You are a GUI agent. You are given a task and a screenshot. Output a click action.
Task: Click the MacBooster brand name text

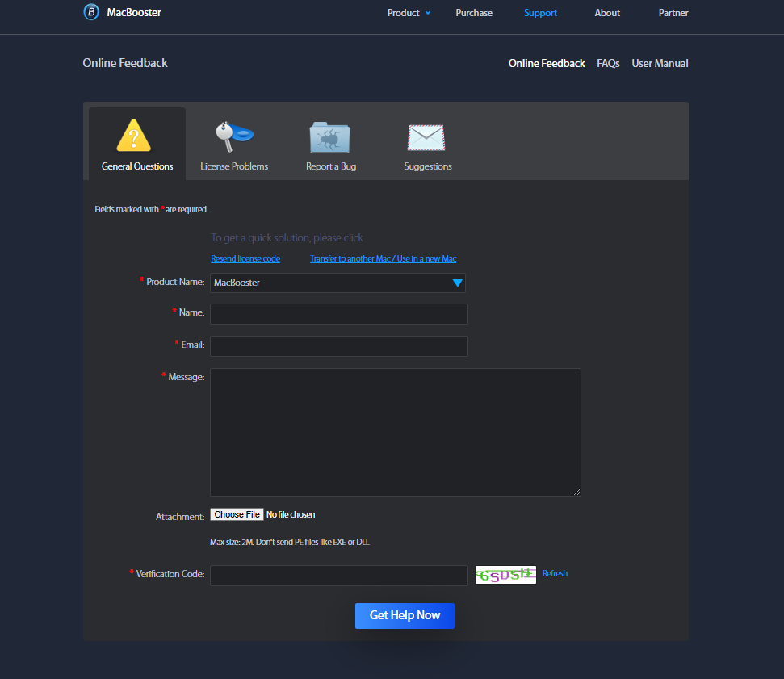(134, 12)
